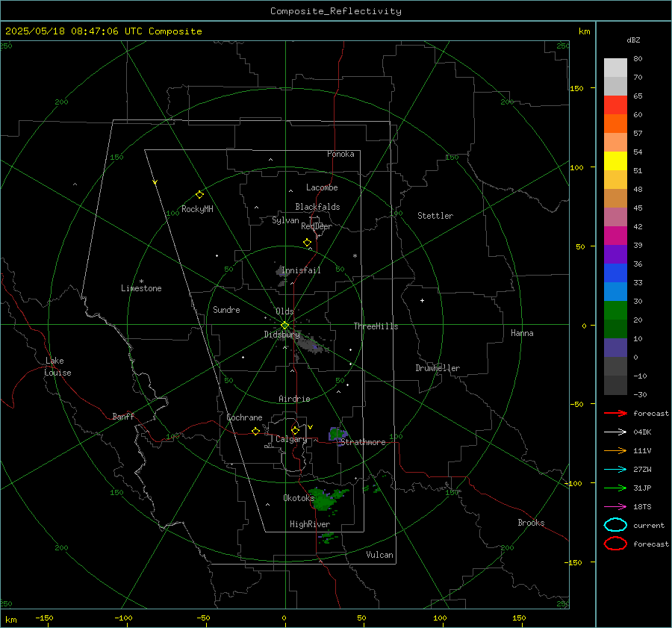
Task: Click the red forecast arrow in legend
Action: click(x=615, y=413)
